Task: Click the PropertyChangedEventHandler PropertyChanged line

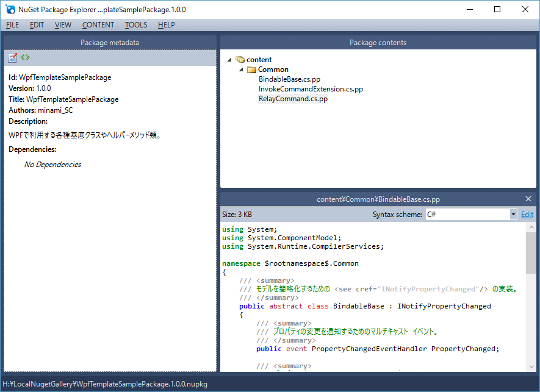Action: [378, 349]
